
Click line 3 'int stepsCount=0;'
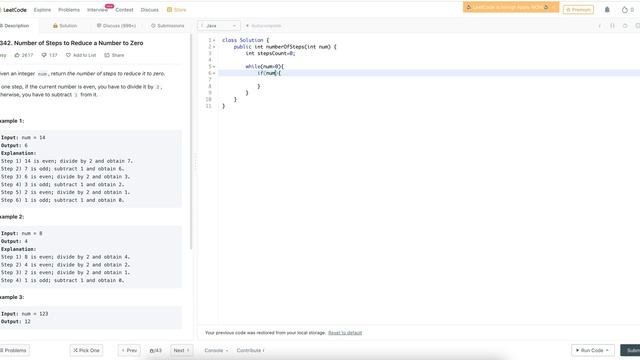coord(270,53)
